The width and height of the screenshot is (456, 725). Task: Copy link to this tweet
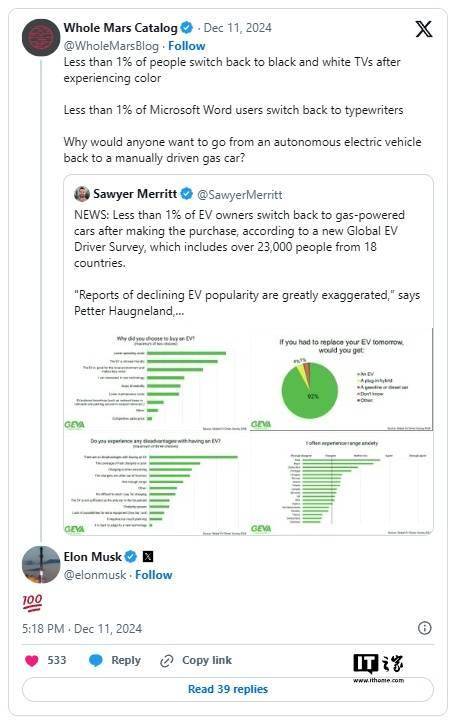pos(196,660)
